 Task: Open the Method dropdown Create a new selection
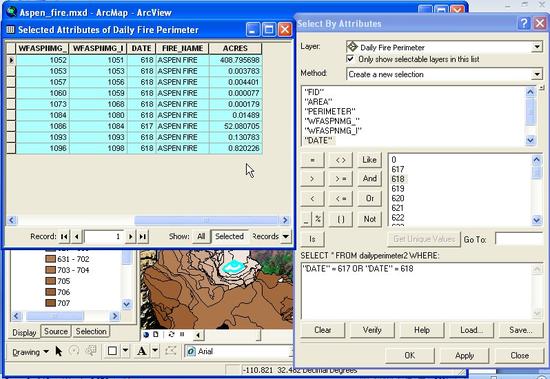[444, 74]
